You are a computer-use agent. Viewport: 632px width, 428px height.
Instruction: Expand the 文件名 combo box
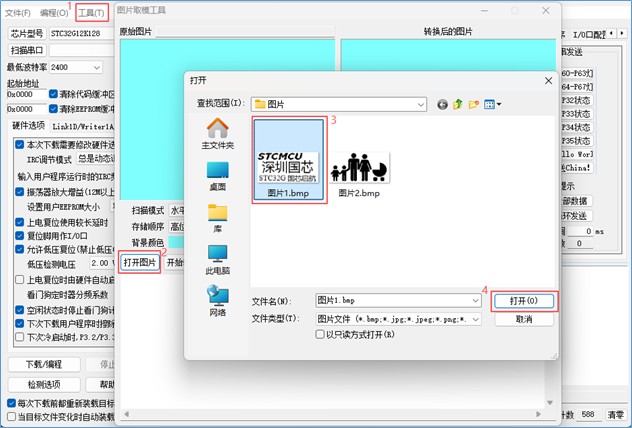tap(476, 301)
